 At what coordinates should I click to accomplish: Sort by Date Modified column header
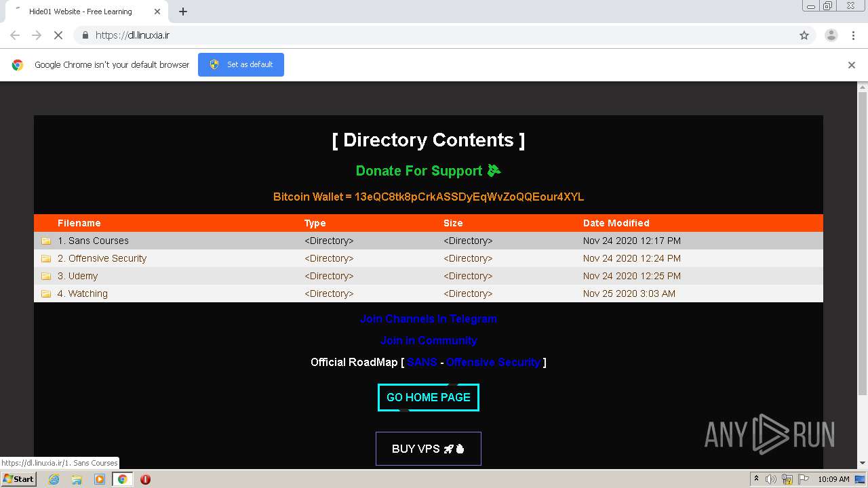616,223
